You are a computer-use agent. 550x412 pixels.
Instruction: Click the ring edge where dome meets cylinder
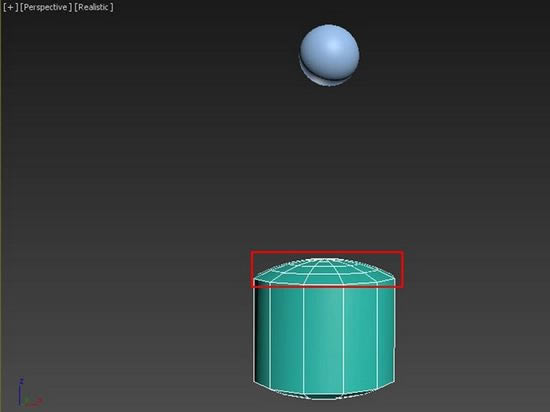[324, 283]
